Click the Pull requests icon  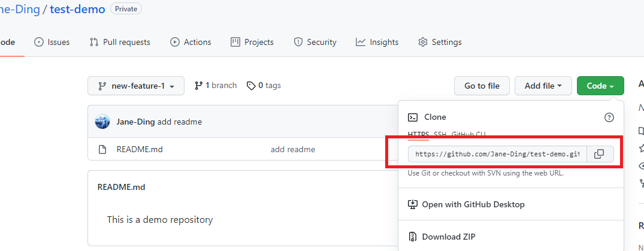click(94, 42)
